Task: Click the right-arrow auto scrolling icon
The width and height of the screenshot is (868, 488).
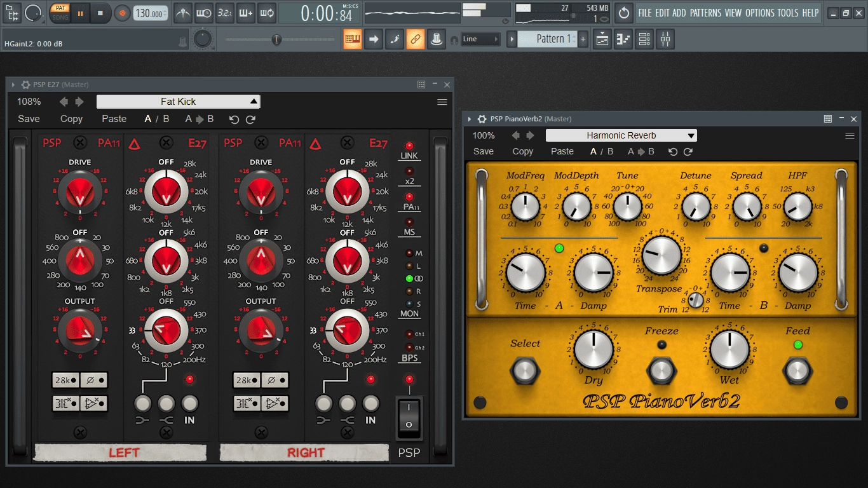Action: point(374,39)
